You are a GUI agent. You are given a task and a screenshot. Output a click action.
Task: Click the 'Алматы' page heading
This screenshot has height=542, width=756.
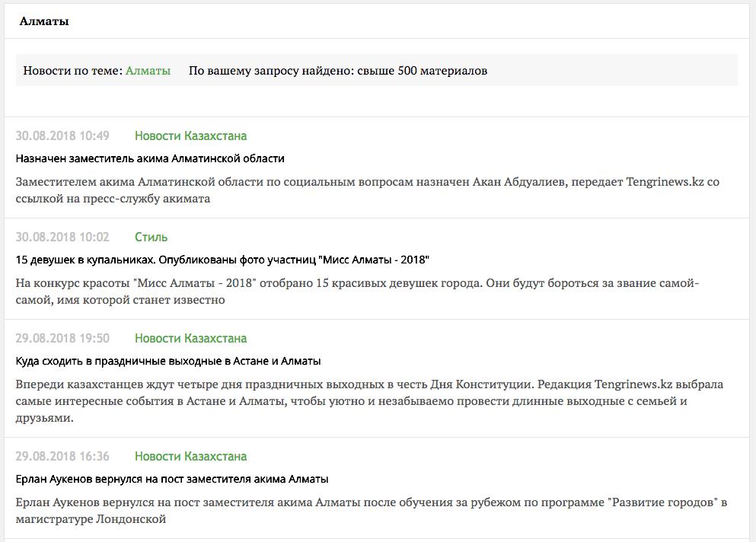click(44, 21)
